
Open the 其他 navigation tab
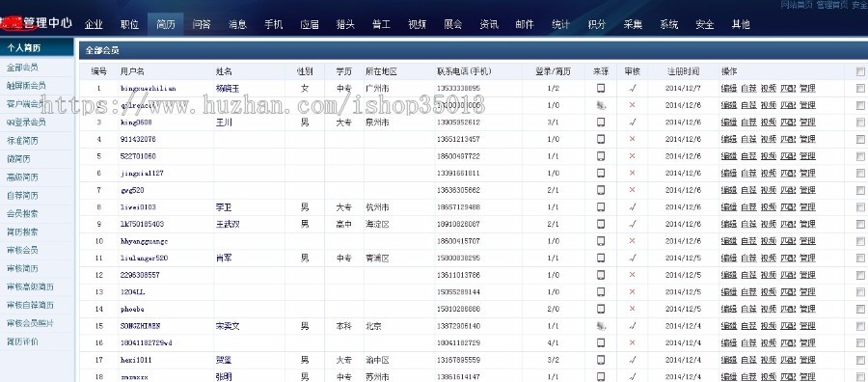tap(741, 24)
